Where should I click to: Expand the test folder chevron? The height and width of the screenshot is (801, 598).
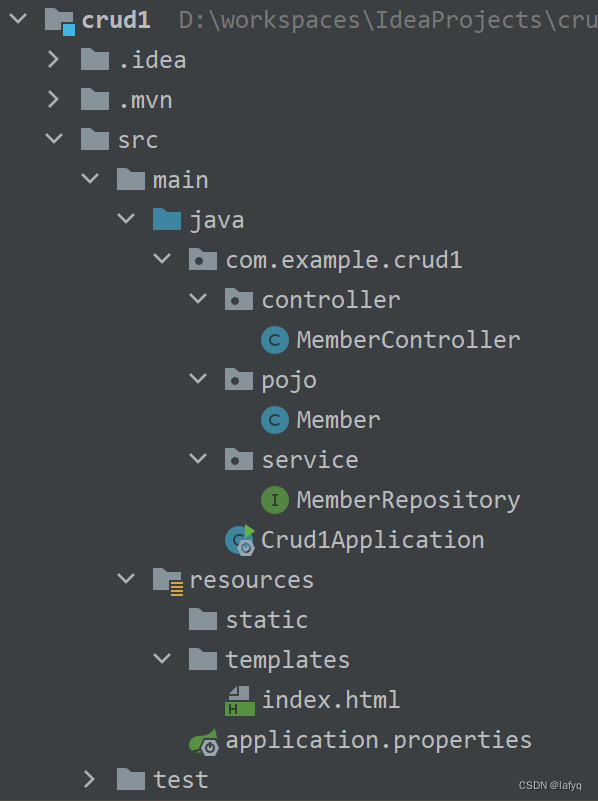click(x=89, y=780)
